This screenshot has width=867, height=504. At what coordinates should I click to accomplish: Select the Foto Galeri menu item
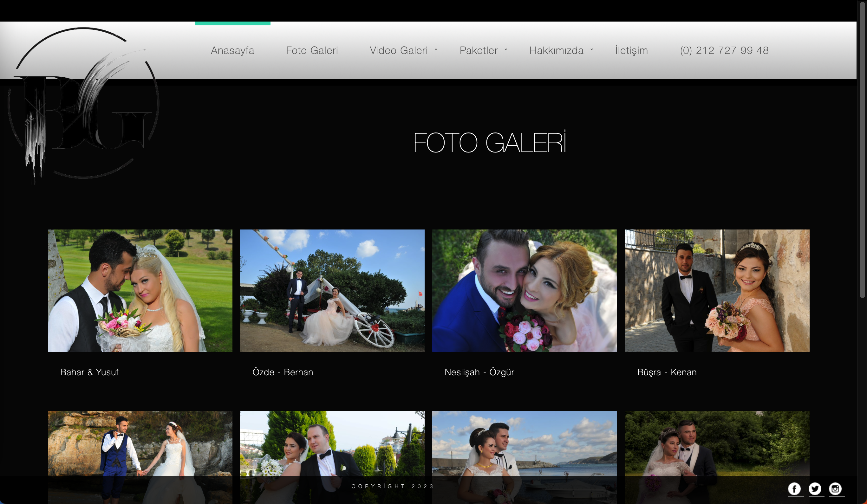tap(312, 50)
